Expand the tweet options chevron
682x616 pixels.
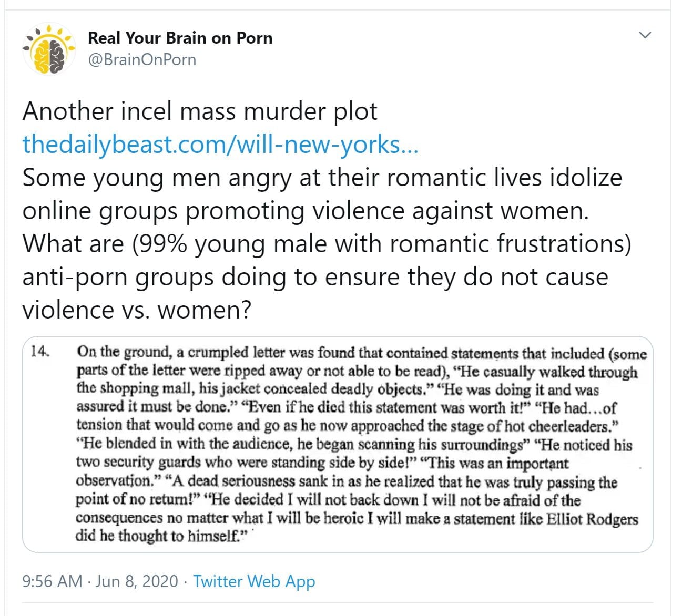click(644, 35)
